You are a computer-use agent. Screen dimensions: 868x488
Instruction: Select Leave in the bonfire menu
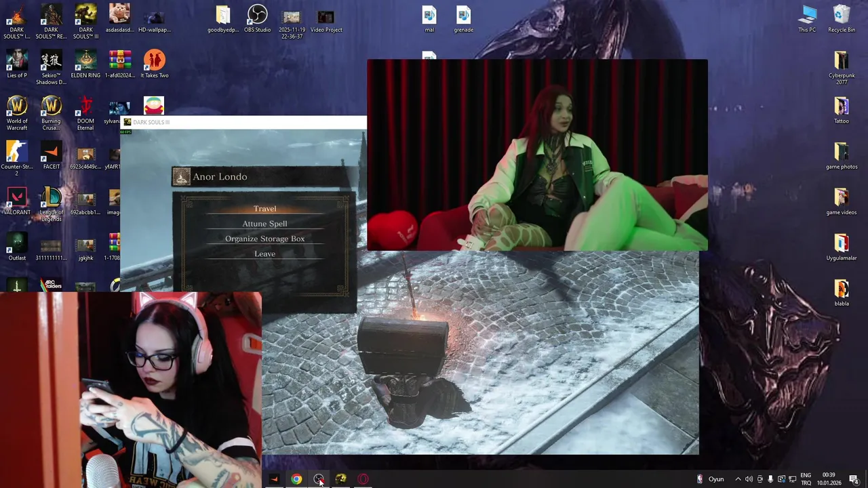[264, 253]
